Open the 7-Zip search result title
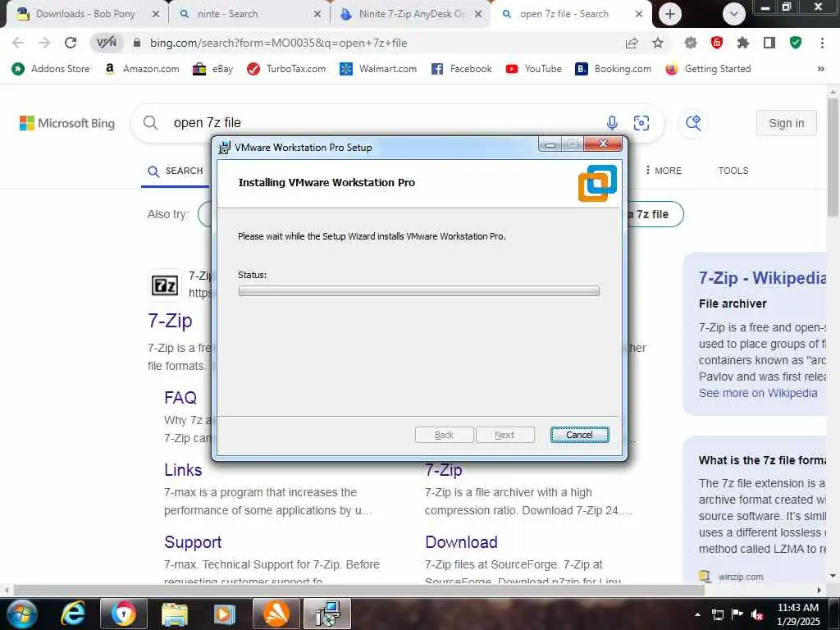This screenshot has width=840, height=630. (x=170, y=321)
